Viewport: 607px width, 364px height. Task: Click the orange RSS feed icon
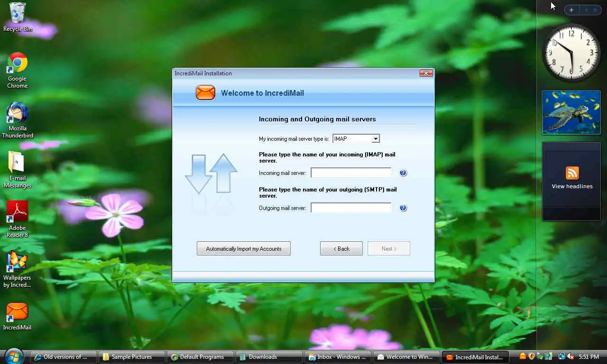click(572, 173)
